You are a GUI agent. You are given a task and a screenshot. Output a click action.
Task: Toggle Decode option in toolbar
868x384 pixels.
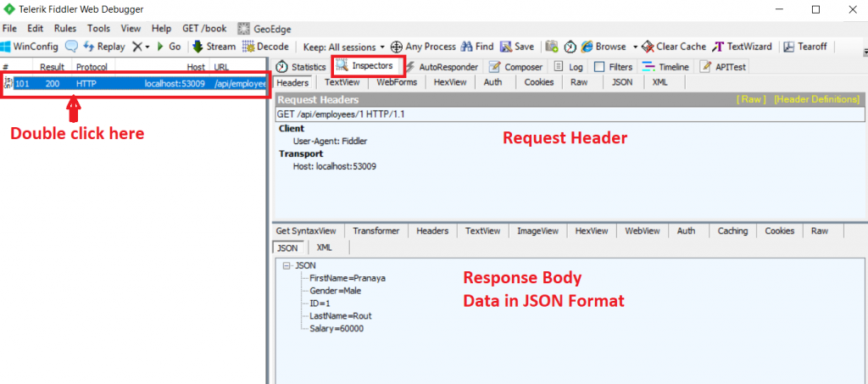[265, 47]
